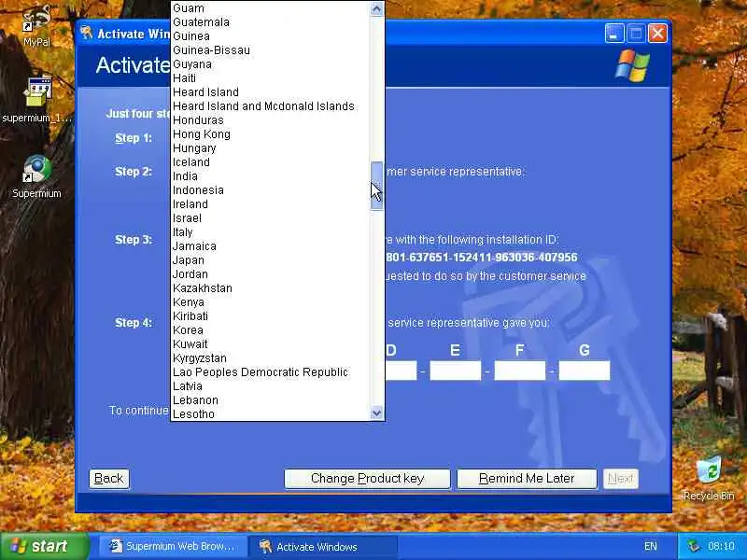
Task: Choose Guinea from the list
Action: [x=271, y=36]
